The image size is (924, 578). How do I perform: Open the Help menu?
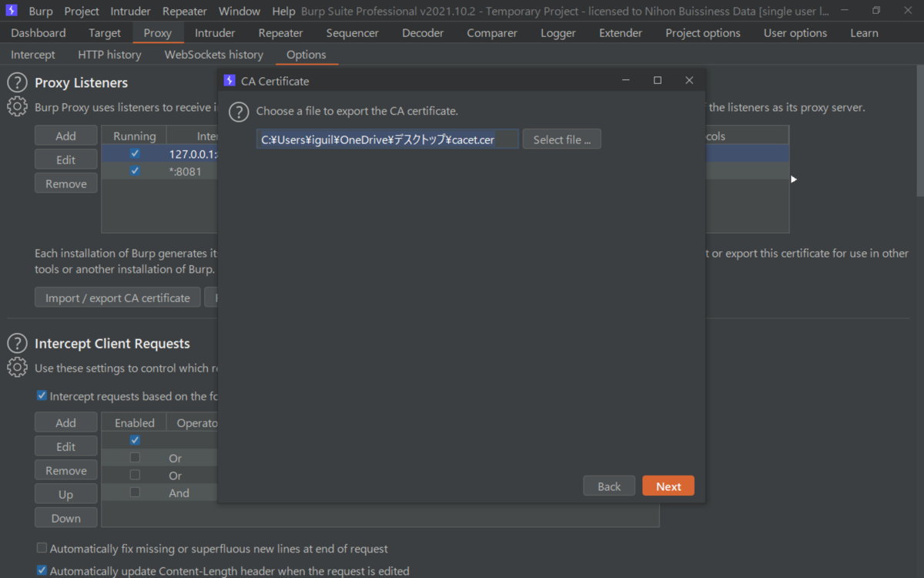[283, 12]
